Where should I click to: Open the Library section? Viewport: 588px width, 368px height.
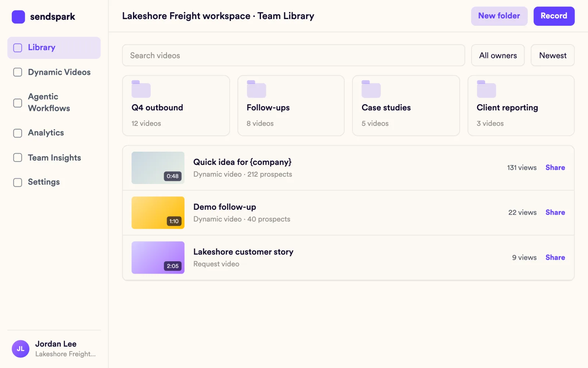click(x=54, y=48)
